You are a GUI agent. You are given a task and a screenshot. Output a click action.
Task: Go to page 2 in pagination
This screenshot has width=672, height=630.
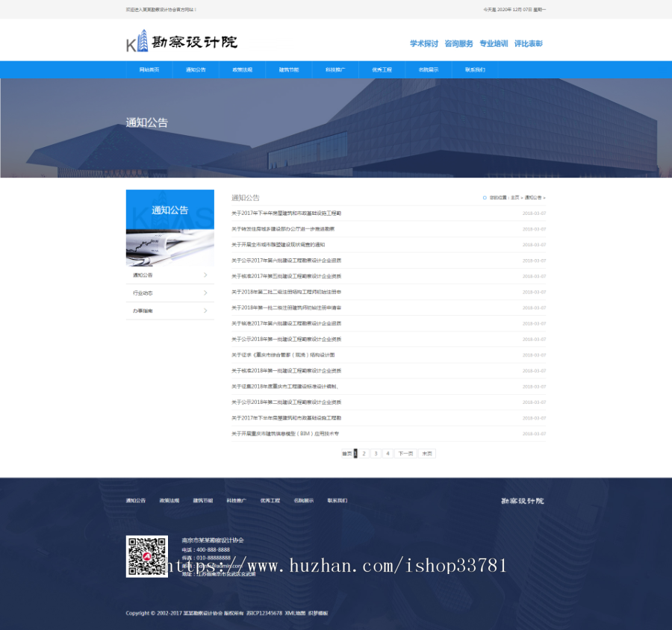(x=364, y=453)
